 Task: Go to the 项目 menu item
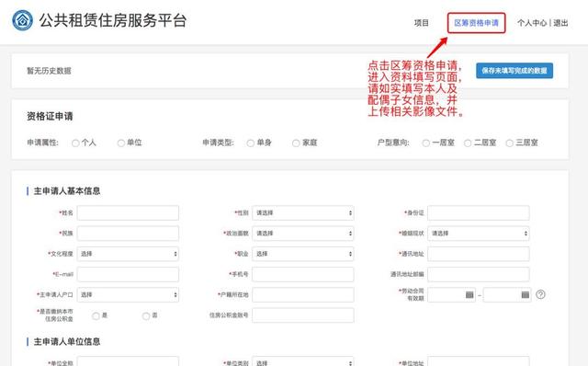click(422, 23)
